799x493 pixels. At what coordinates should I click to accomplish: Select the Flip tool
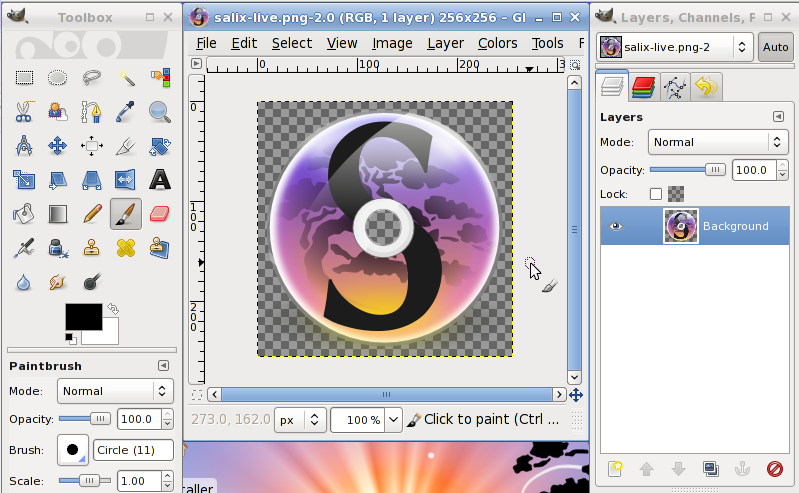pyautogui.click(x=126, y=180)
